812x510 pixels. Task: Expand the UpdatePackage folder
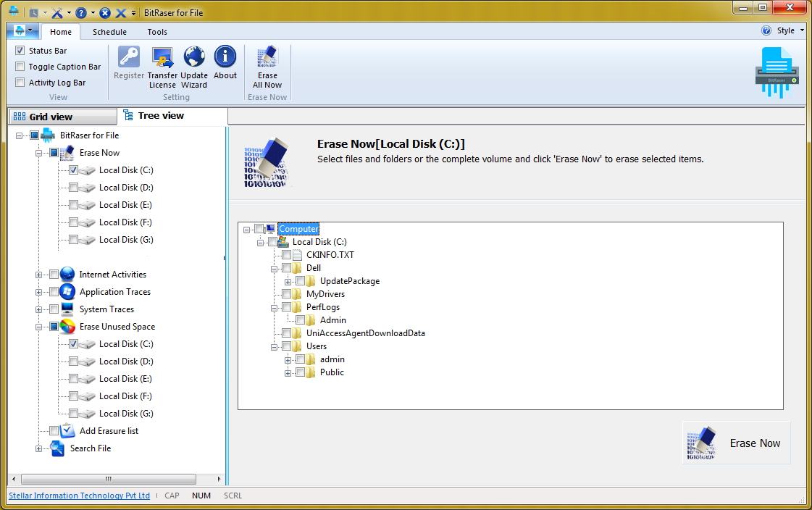288,282
